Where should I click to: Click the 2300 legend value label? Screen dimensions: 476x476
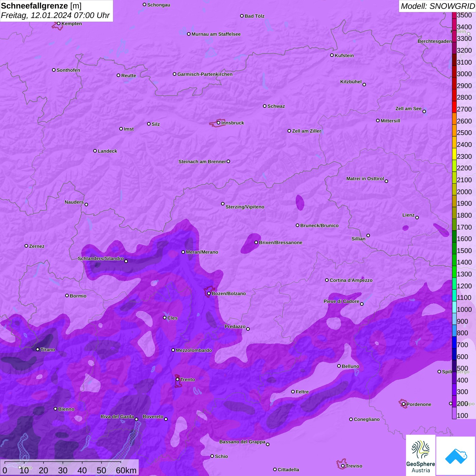click(x=464, y=156)
